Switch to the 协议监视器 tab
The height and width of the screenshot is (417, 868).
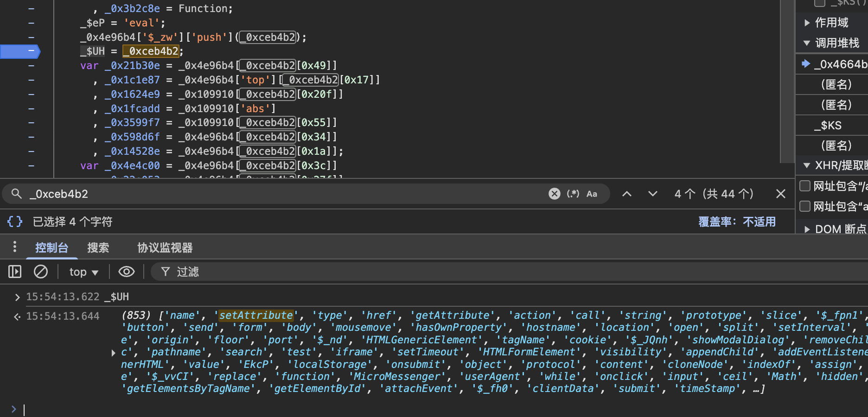coord(165,248)
